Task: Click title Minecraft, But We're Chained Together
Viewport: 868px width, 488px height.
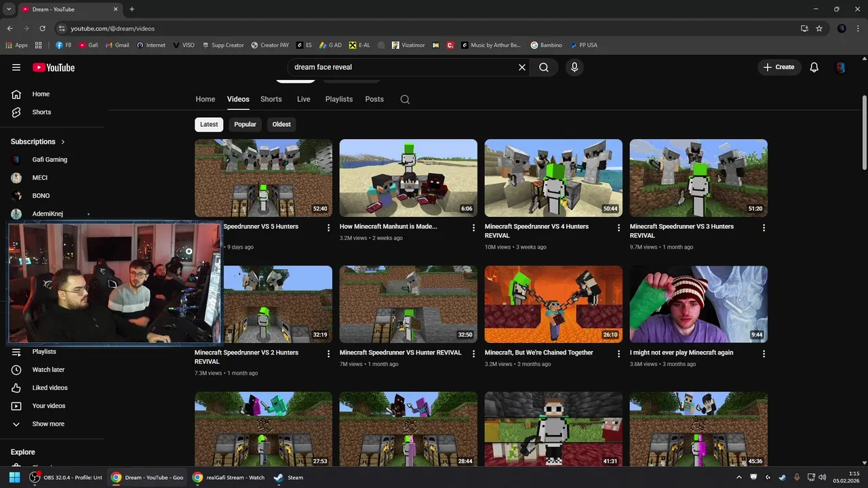Action: click(539, 352)
